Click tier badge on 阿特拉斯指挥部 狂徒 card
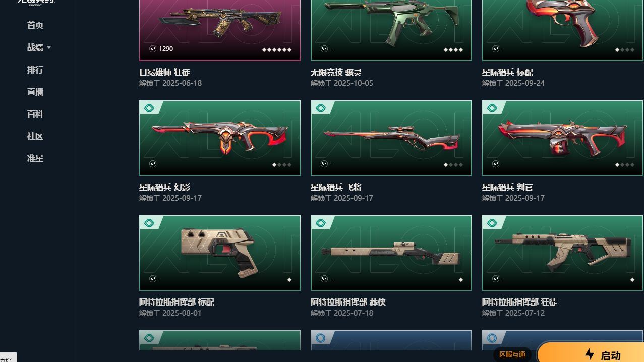644x362 pixels. tap(492, 223)
